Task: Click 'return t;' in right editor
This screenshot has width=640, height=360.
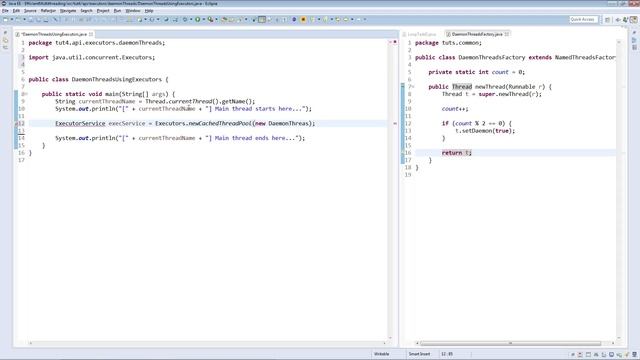Action: click(456, 153)
